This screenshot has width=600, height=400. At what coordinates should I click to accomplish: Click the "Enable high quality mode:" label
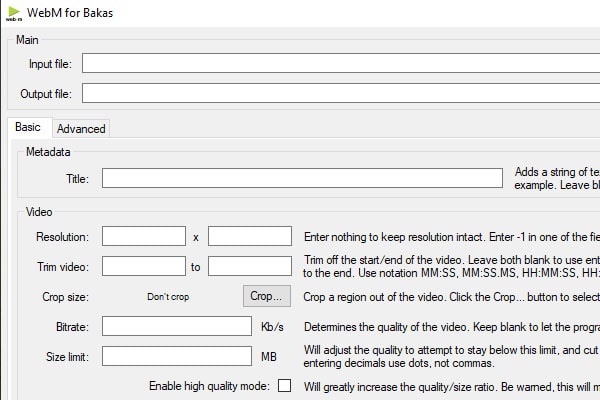coord(209,386)
